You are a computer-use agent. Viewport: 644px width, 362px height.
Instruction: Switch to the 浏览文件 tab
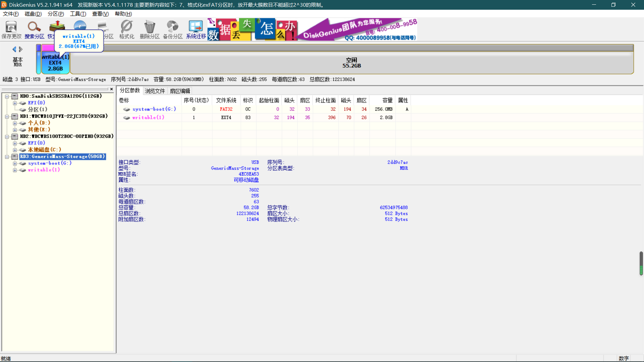155,91
